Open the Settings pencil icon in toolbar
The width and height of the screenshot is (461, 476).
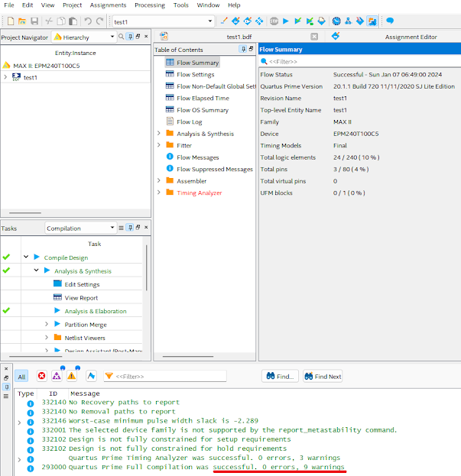(224, 21)
